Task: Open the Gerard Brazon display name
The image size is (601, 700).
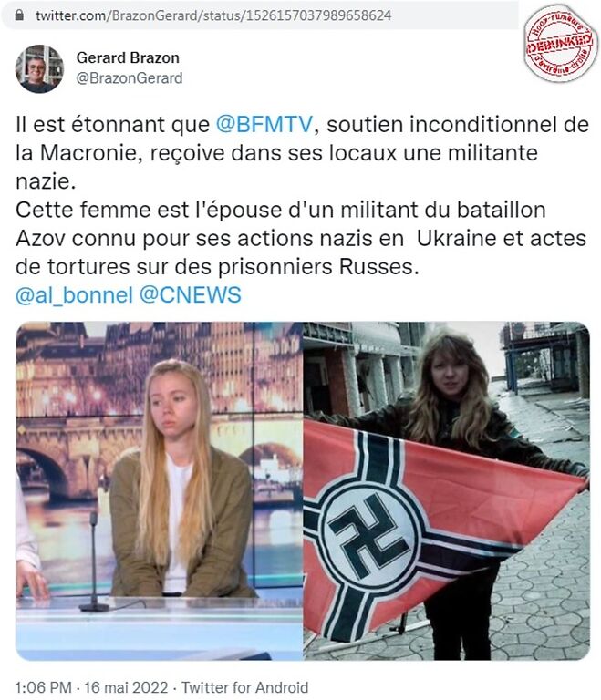Action: [x=128, y=57]
